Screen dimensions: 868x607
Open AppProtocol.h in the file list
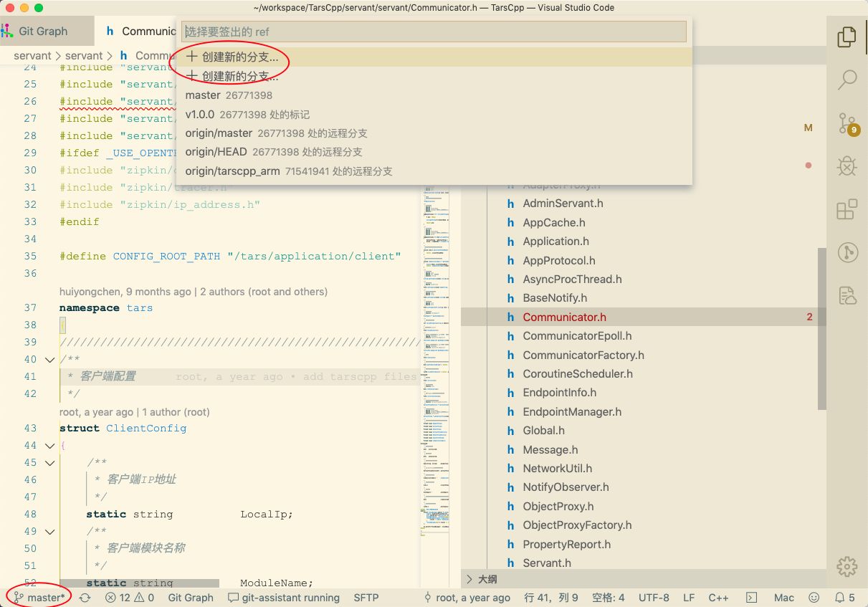[559, 261]
